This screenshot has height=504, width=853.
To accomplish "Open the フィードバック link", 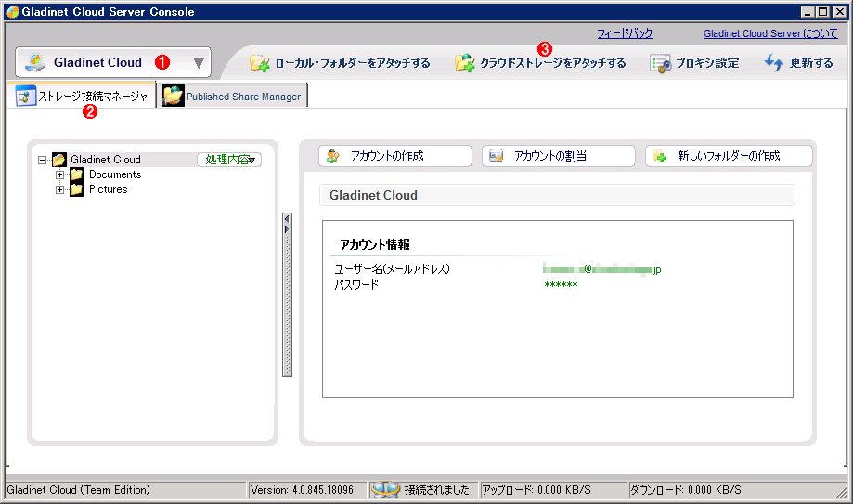I will coord(625,33).
